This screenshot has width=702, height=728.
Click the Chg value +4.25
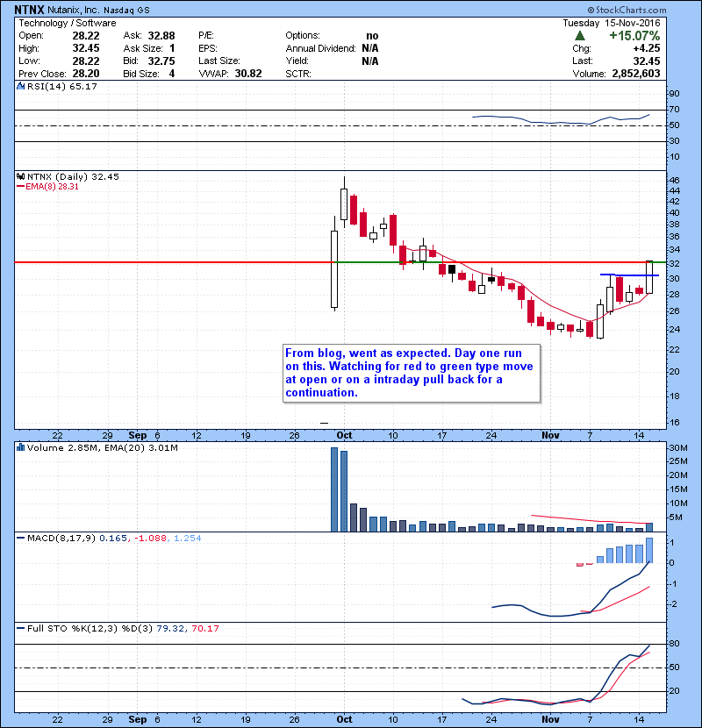646,48
